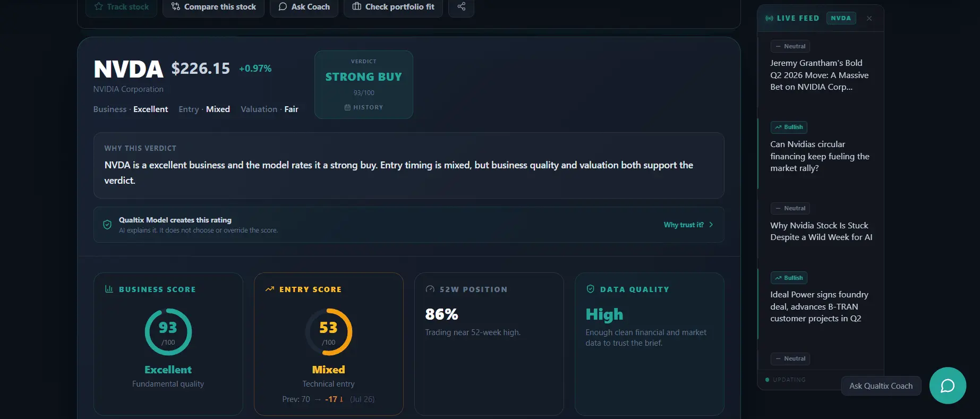Click the share icon button
The image size is (980, 419).
(x=461, y=7)
